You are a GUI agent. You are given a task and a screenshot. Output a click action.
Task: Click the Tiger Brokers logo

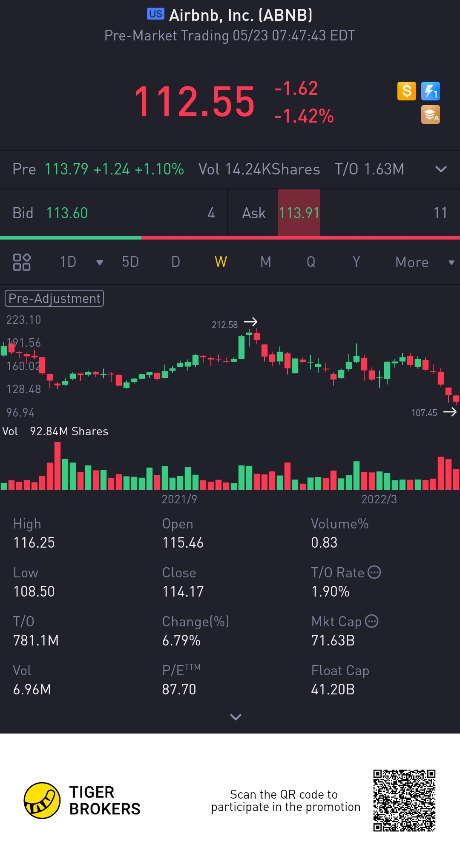42,800
